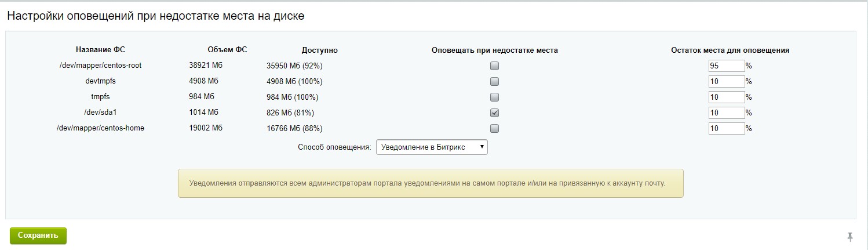The image size is (868, 250).
Task: Click 'Оповещать при недостатке места' header
Action: pyautogui.click(x=494, y=50)
